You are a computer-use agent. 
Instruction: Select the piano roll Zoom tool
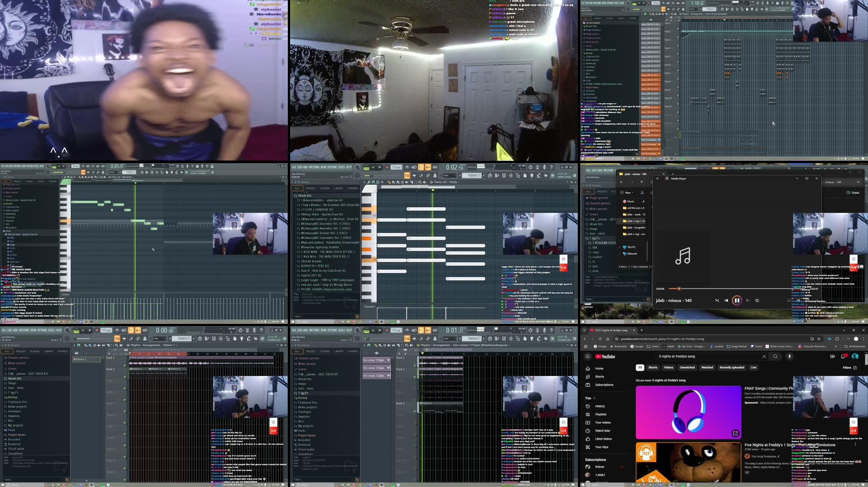pos(420,182)
